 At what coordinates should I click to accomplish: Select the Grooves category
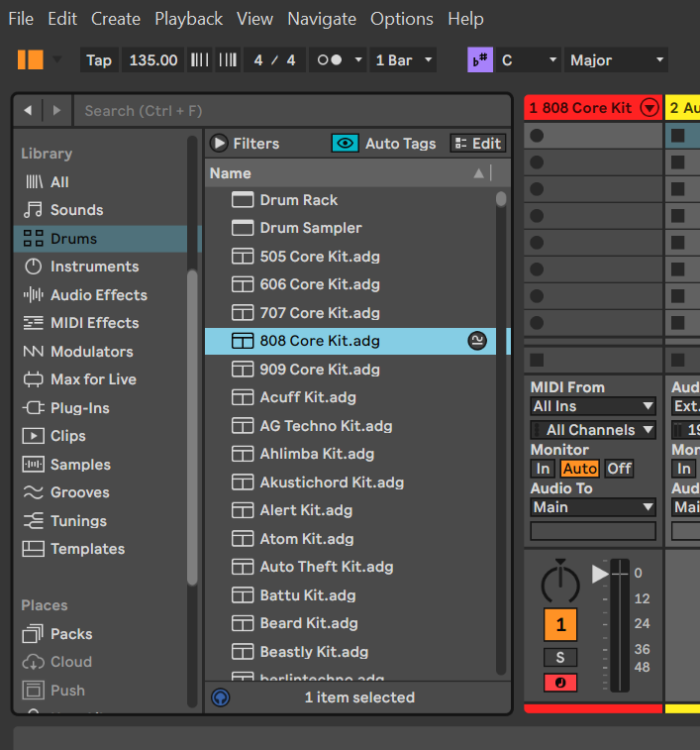tap(100, 492)
